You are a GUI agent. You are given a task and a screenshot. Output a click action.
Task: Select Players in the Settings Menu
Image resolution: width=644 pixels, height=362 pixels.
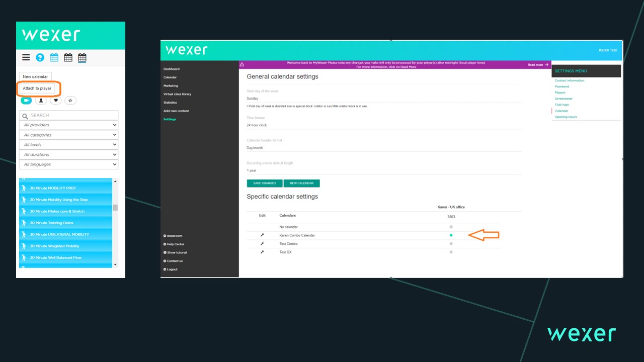pos(560,93)
